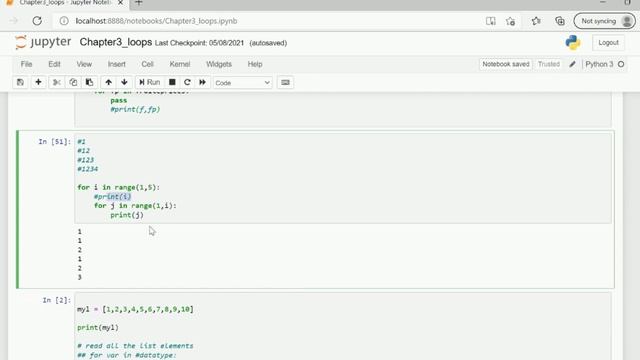
Task: Copy selected cells icon
Action: [73, 82]
